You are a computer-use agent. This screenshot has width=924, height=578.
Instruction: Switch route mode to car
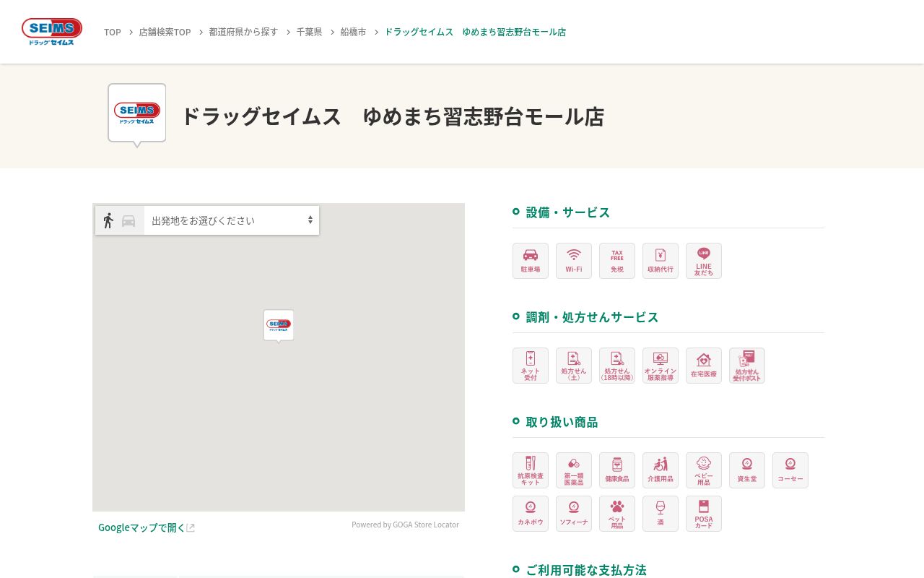click(x=128, y=221)
